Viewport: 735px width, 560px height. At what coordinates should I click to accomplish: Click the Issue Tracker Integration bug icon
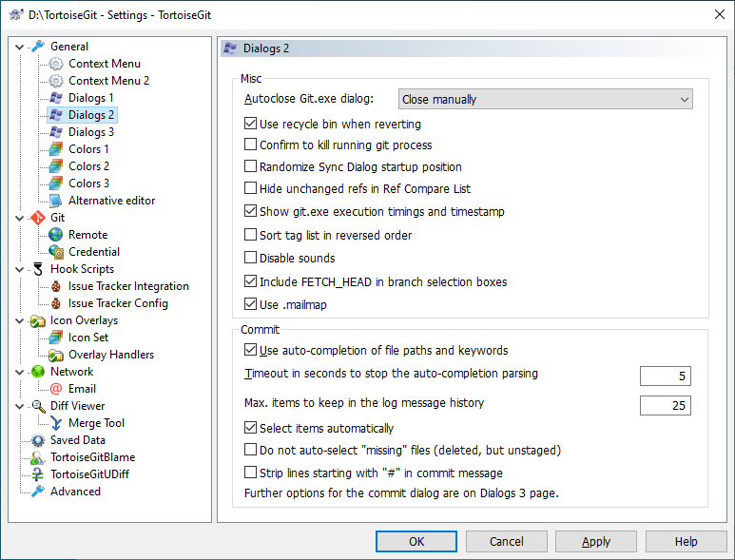56,286
